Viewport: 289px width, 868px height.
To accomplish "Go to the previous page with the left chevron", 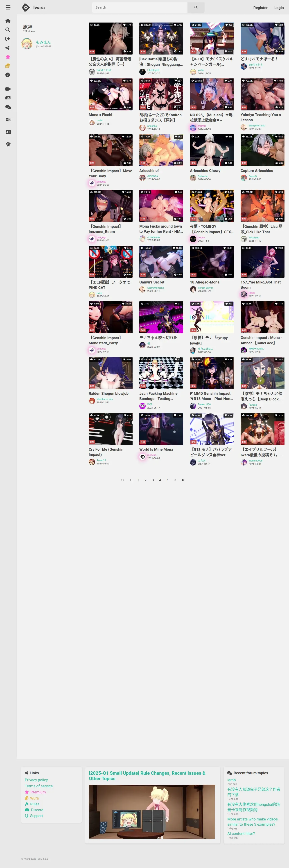I will pyautogui.click(x=131, y=480).
